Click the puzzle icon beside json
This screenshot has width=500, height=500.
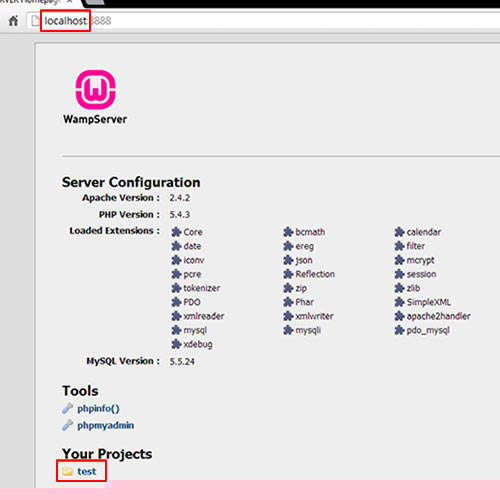click(x=288, y=260)
